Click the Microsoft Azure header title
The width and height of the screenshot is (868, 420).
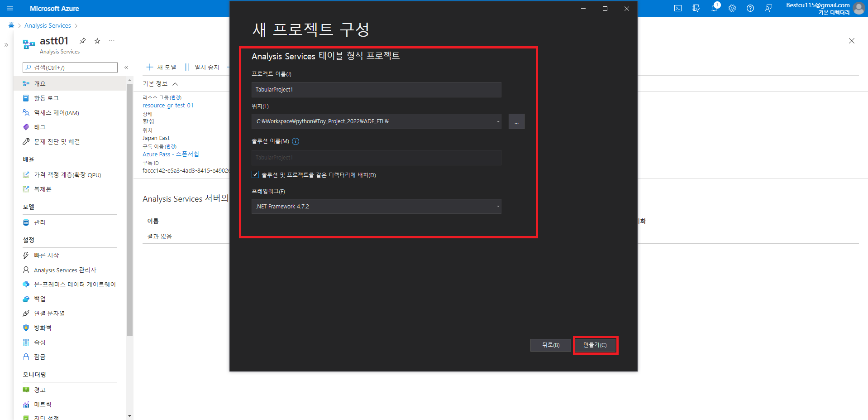54,8
